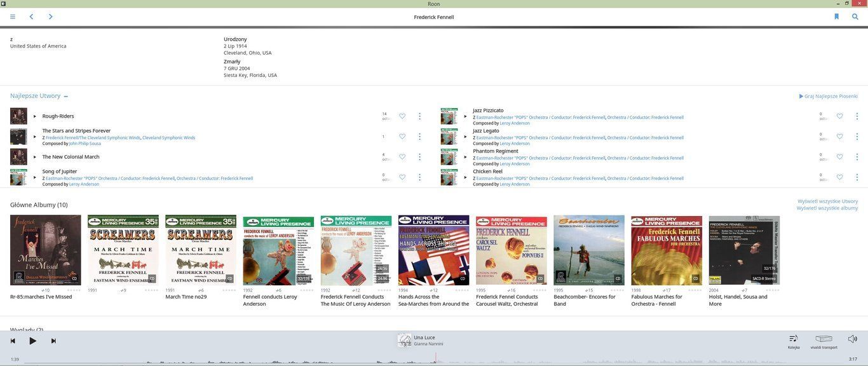Click the Una Luce now-playing title
Screen dimensions: 868x366
pyautogui.click(x=424, y=337)
